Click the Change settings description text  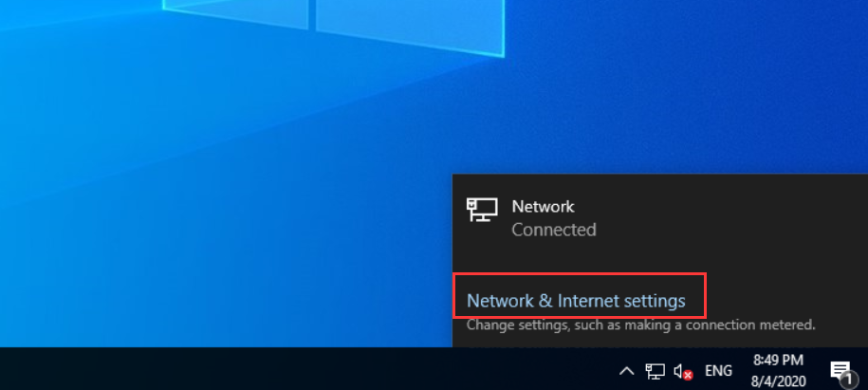641,325
